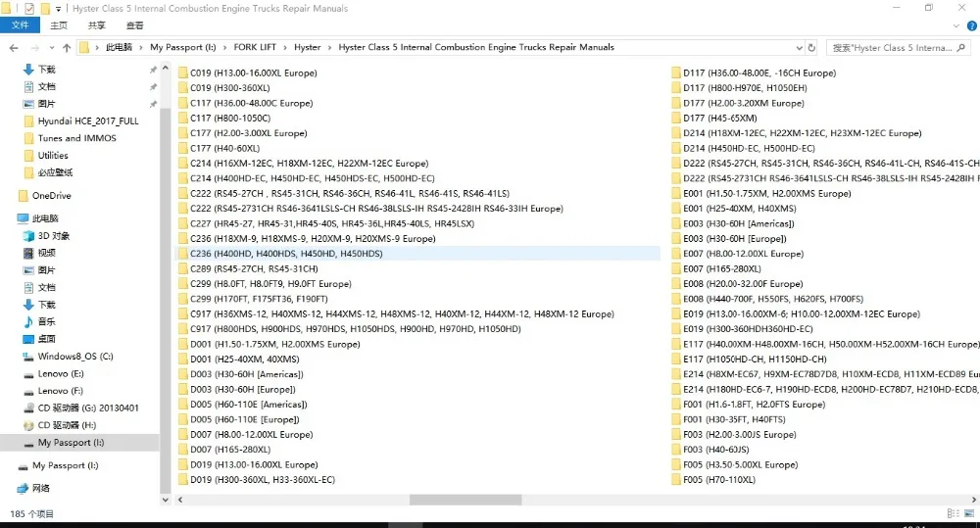Screen dimensions: 980x528
Task: Open 桌面 in navigation pane
Action: (46, 339)
